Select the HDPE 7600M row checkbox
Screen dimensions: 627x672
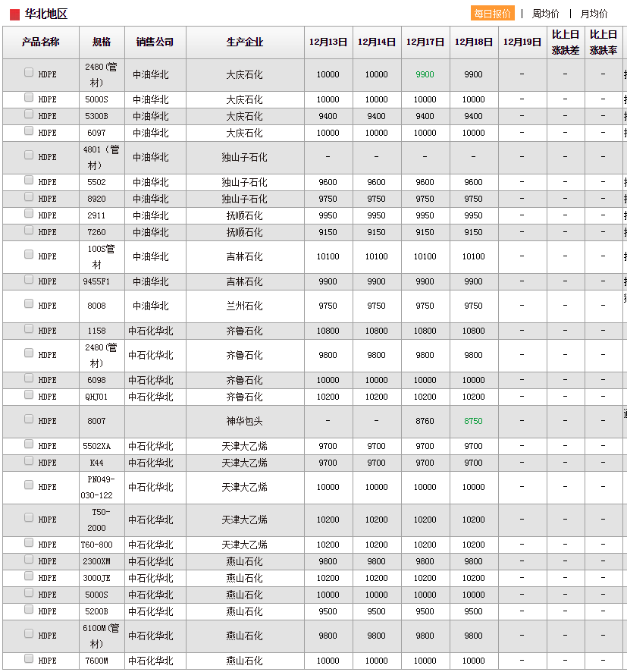tap(29, 659)
